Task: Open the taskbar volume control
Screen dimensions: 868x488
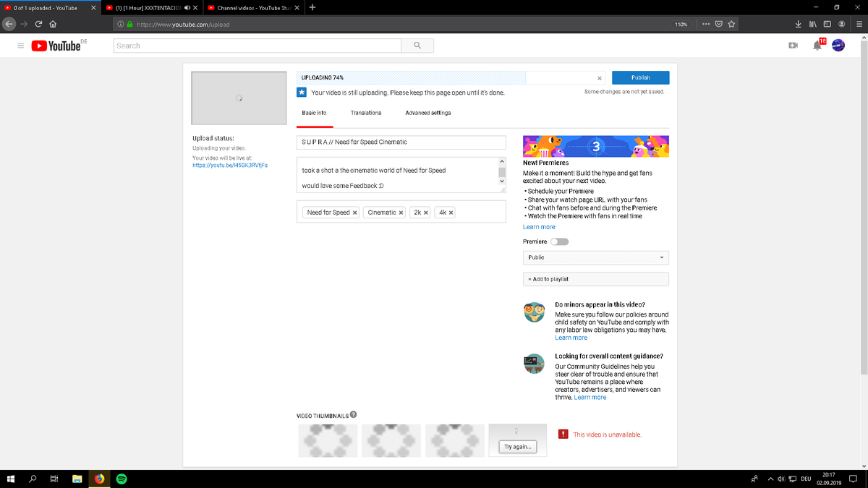Action: pos(782,479)
